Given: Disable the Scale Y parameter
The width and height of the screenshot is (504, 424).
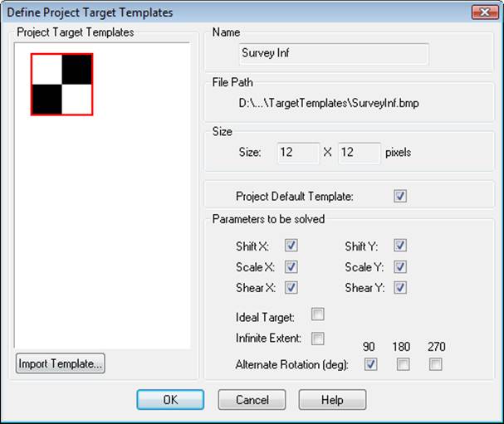Looking at the screenshot, I should click(x=400, y=266).
